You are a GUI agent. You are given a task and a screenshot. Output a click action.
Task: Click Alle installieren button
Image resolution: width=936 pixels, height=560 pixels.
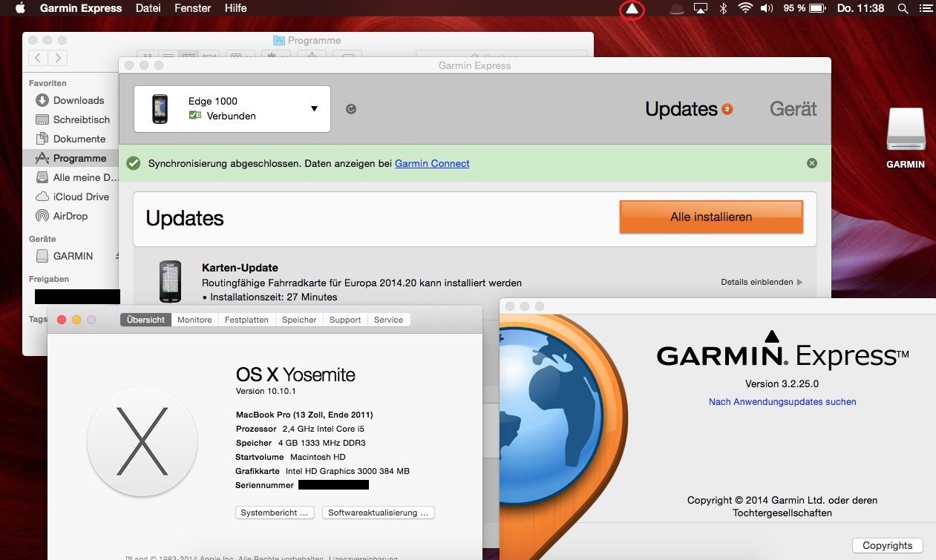point(711,217)
